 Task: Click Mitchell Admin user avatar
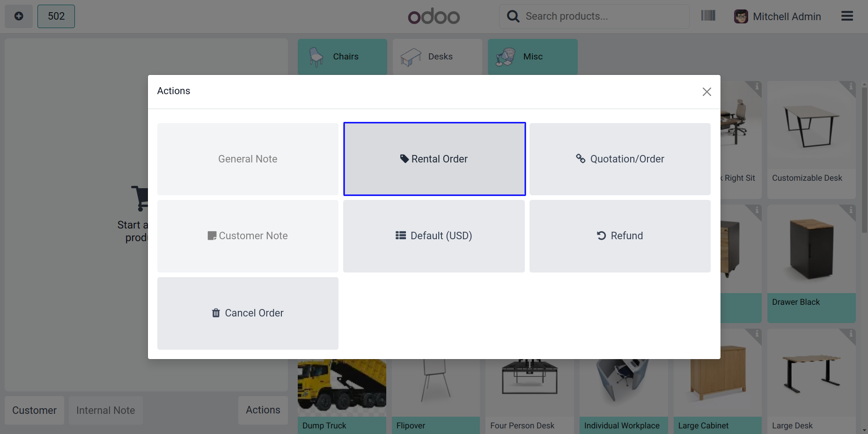(x=741, y=16)
